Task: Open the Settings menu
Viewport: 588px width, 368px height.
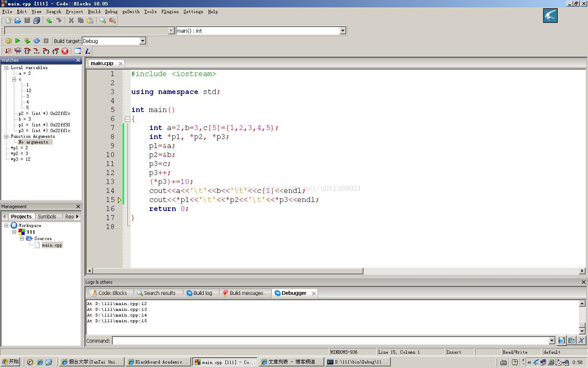Action: [193, 11]
